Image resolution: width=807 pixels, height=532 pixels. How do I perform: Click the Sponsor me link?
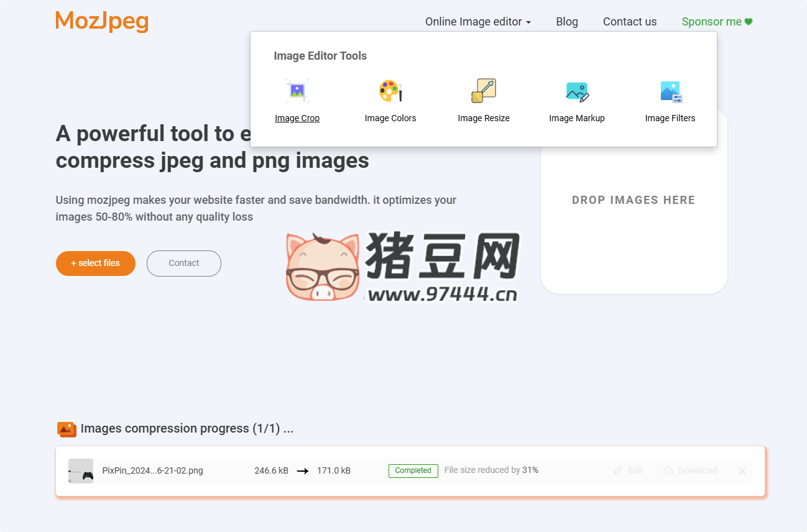(716, 21)
